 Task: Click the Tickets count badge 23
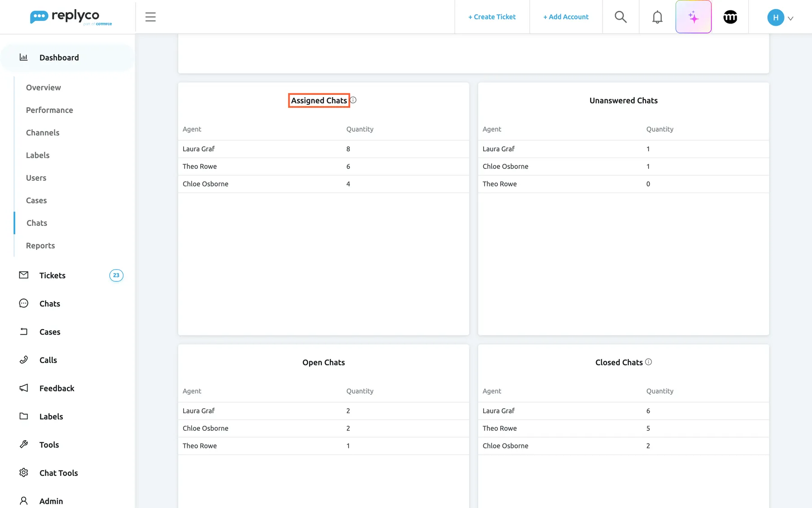point(116,275)
